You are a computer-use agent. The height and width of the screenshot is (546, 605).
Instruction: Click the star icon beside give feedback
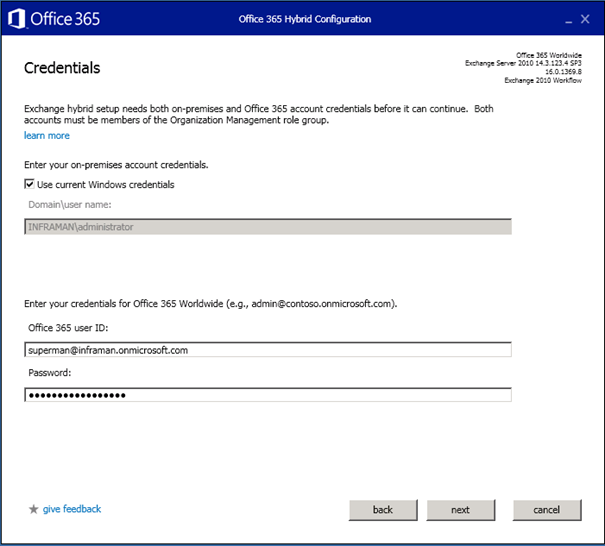pos(34,509)
